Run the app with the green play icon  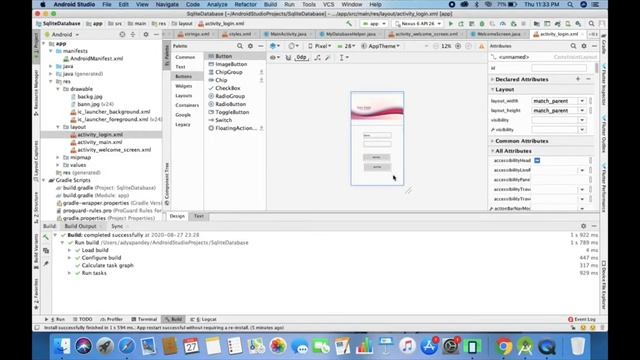[x=451, y=24]
